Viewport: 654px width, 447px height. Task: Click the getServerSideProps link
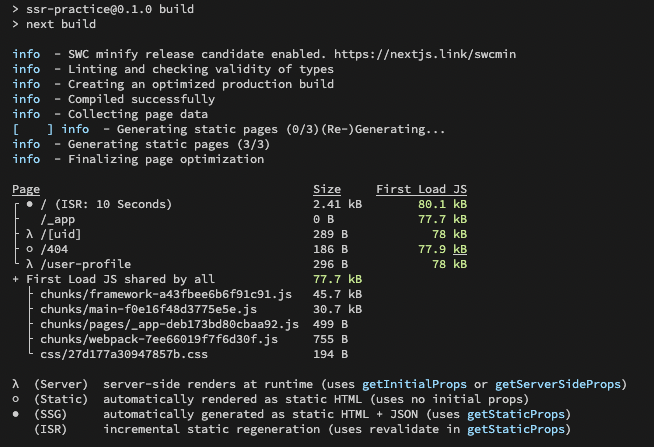(558, 384)
